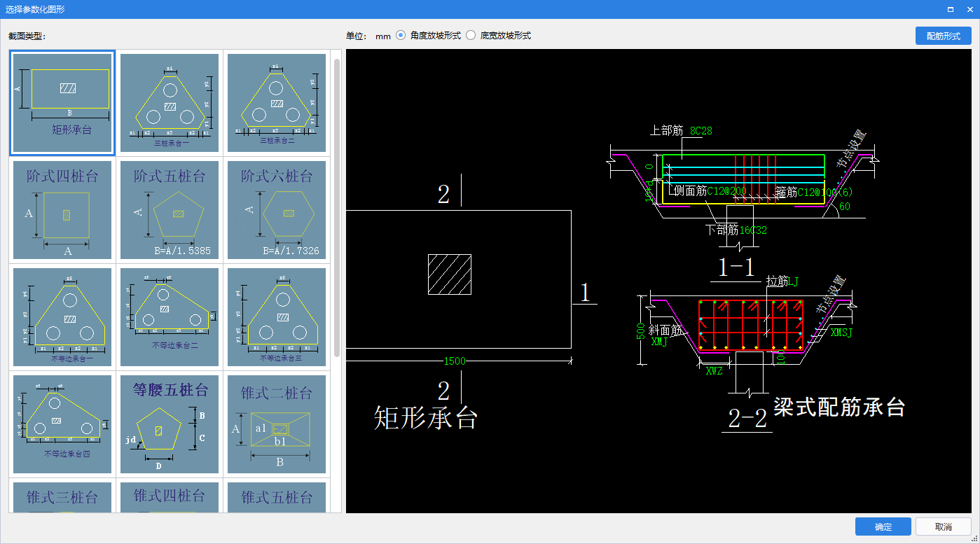
Task: Edit the 下部筋 16C32 value
Action: (753, 230)
